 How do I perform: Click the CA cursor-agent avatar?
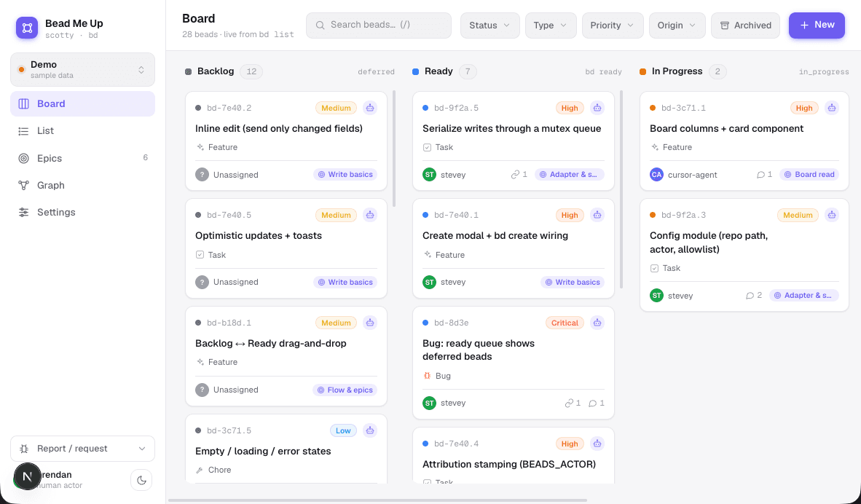point(656,175)
